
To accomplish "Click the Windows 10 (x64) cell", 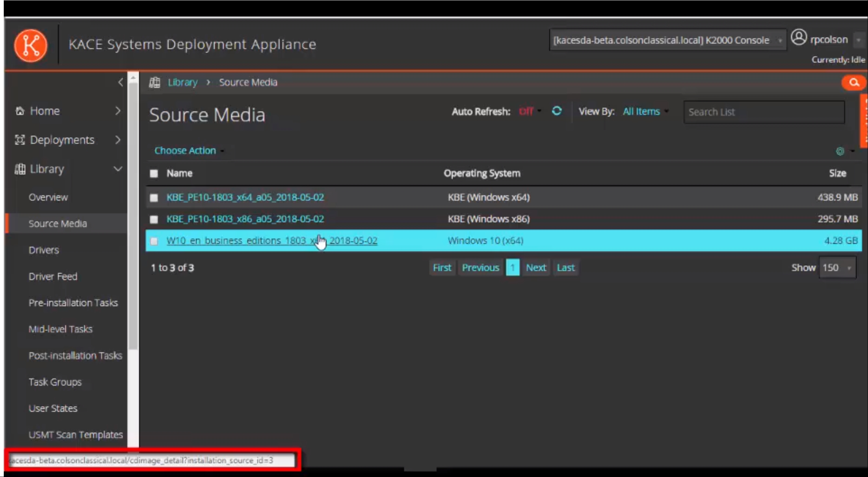I will pyautogui.click(x=486, y=241).
